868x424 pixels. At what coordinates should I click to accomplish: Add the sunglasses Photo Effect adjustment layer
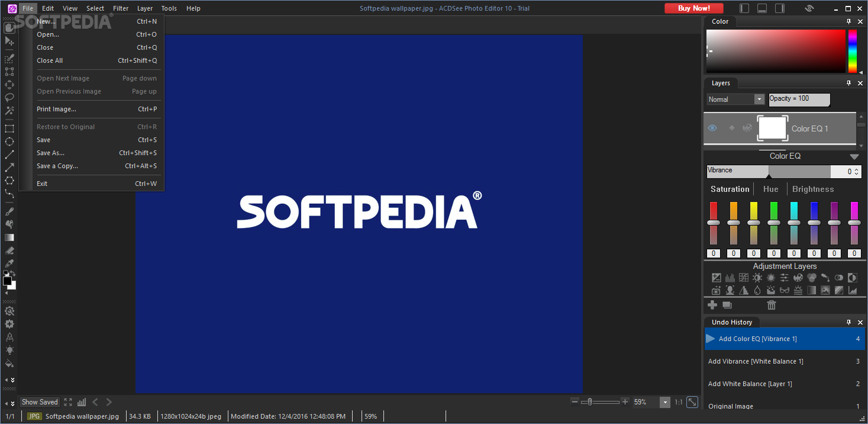point(785,290)
